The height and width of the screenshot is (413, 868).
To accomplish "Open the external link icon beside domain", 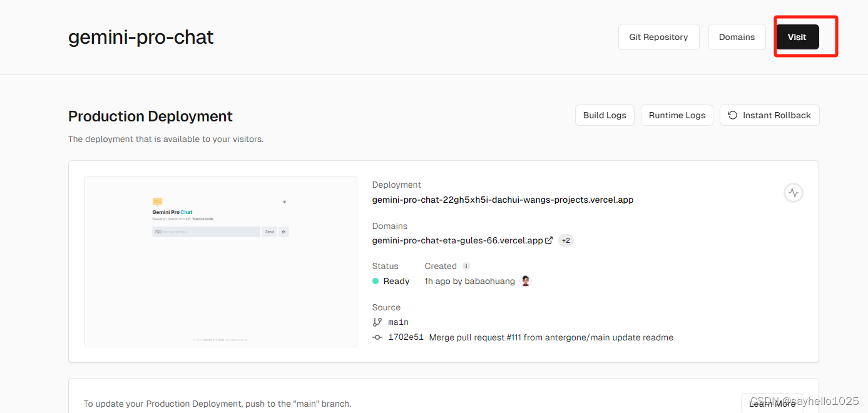I will coord(549,240).
